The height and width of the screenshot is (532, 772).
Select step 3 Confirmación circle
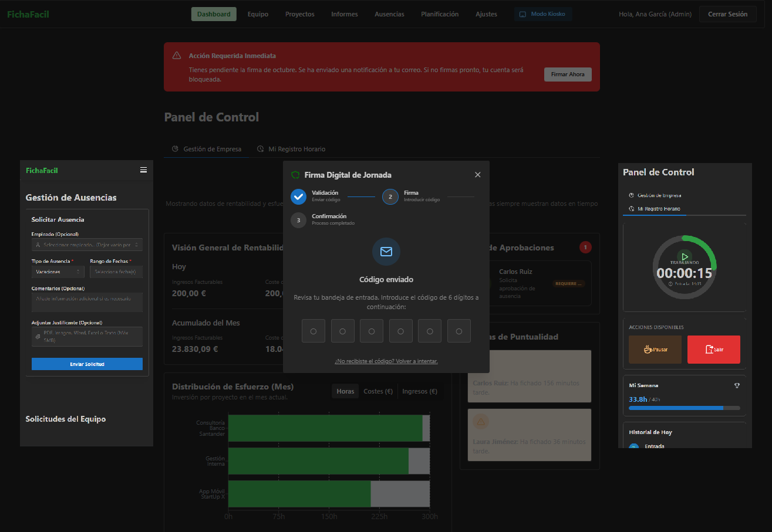pyautogui.click(x=299, y=220)
